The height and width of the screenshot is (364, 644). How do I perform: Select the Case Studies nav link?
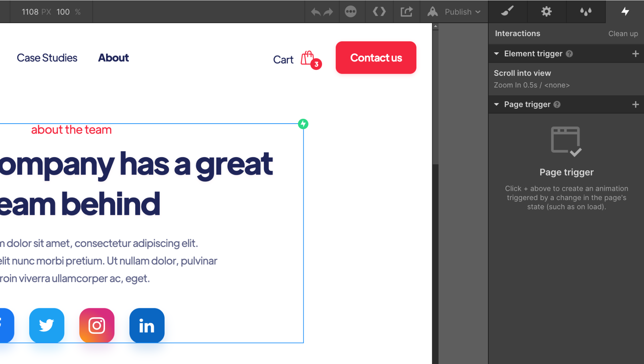[47, 58]
